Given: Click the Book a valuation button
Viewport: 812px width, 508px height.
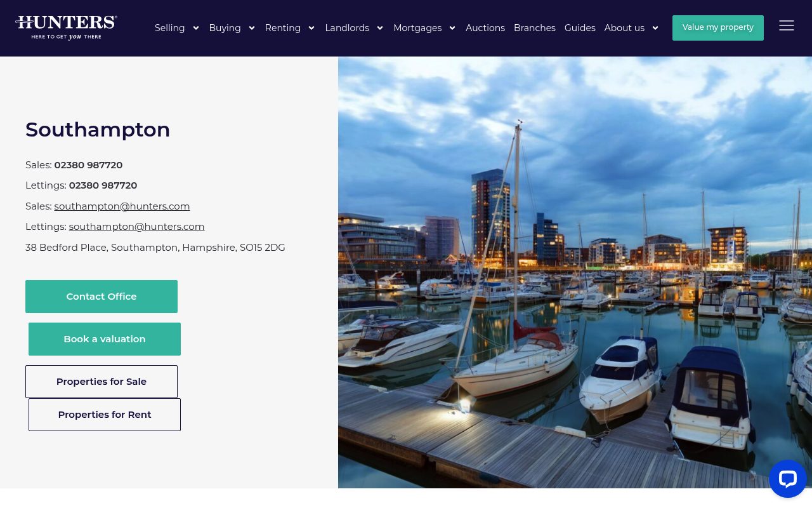Looking at the screenshot, I should click(x=105, y=339).
